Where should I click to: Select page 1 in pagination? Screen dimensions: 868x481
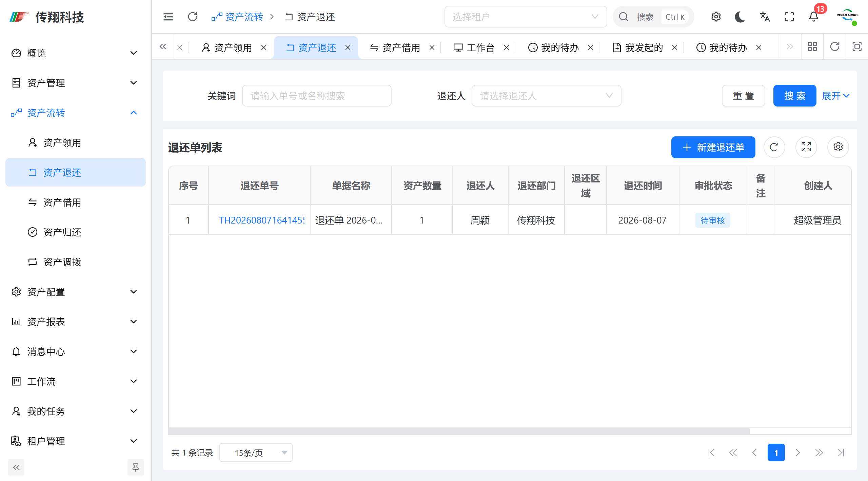tap(776, 453)
